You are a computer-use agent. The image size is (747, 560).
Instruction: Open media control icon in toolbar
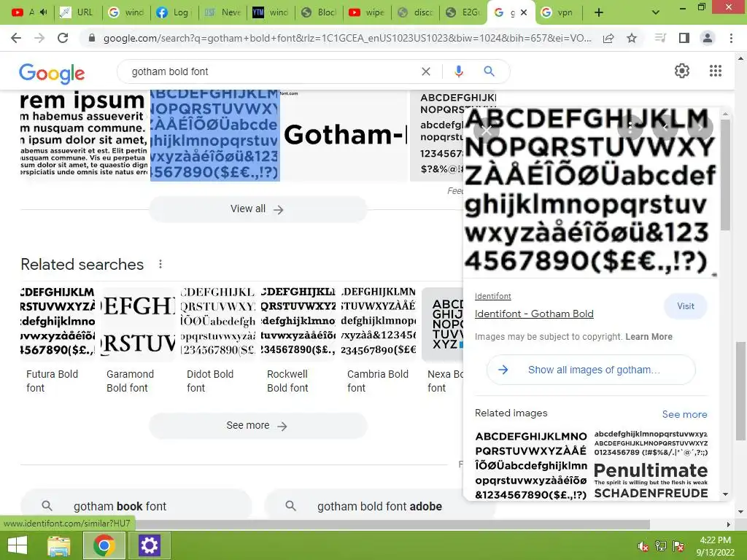coord(660,38)
